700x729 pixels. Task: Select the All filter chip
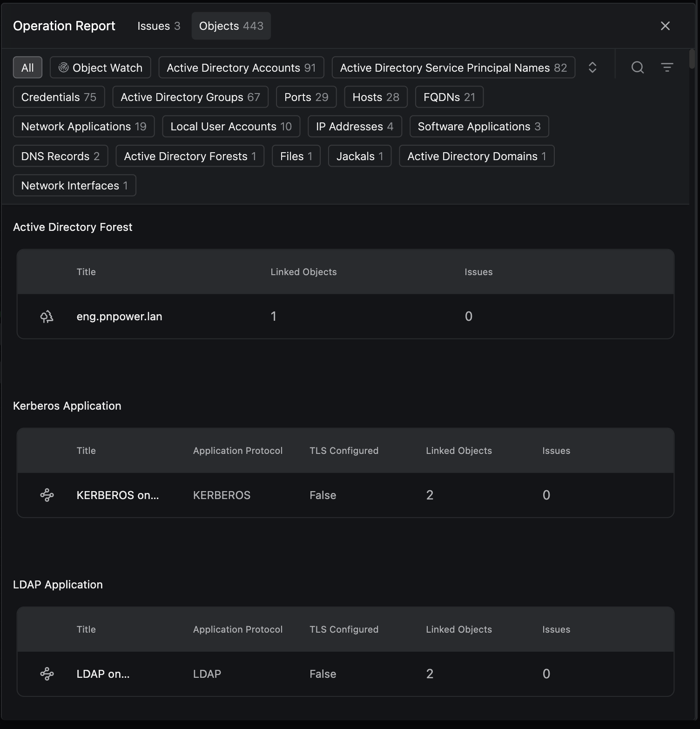[27, 68]
